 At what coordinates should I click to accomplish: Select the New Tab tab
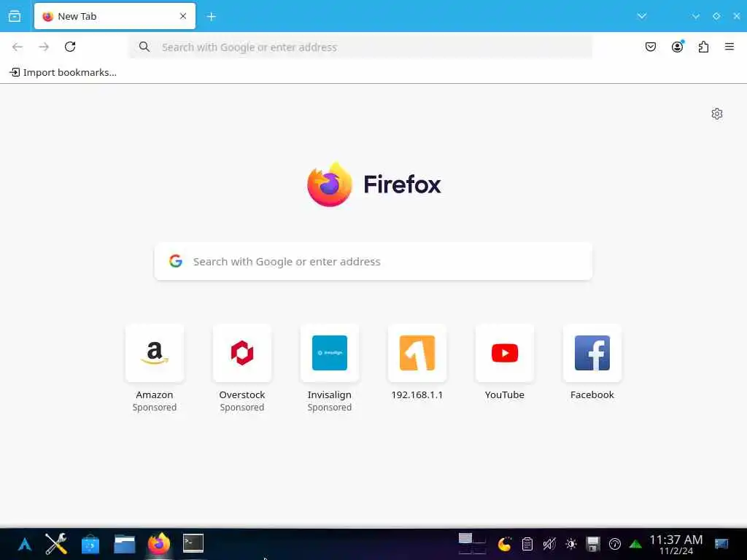click(x=115, y=16)
